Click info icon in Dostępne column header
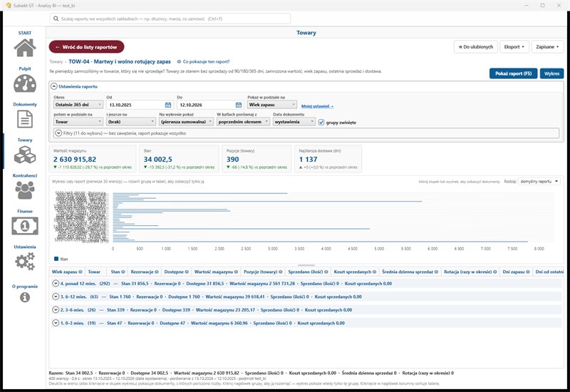This screenshot has height=392, width=570. coord(187,272)
